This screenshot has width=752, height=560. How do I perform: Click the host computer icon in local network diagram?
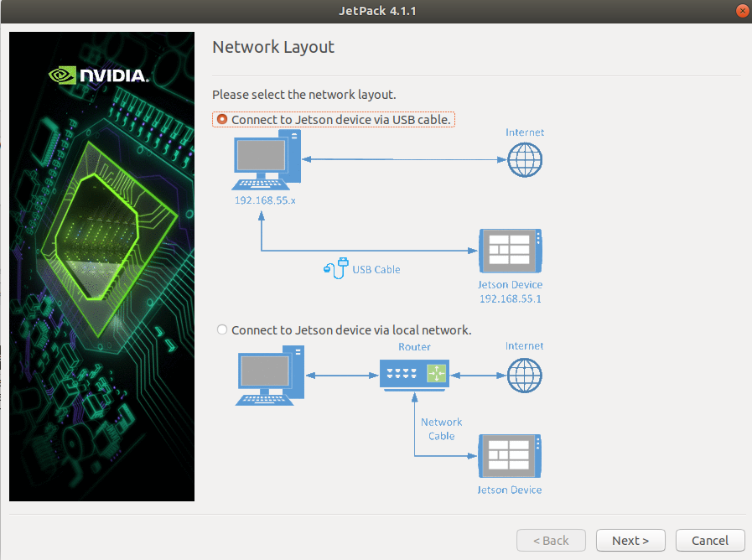[x=270, y=376]
